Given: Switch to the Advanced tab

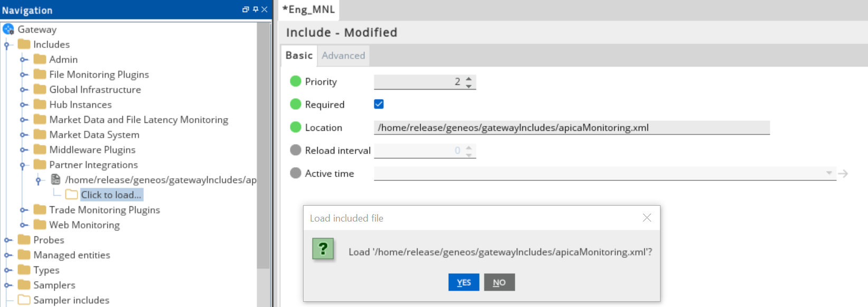Looking at the screenshot, I should (343, 56).
